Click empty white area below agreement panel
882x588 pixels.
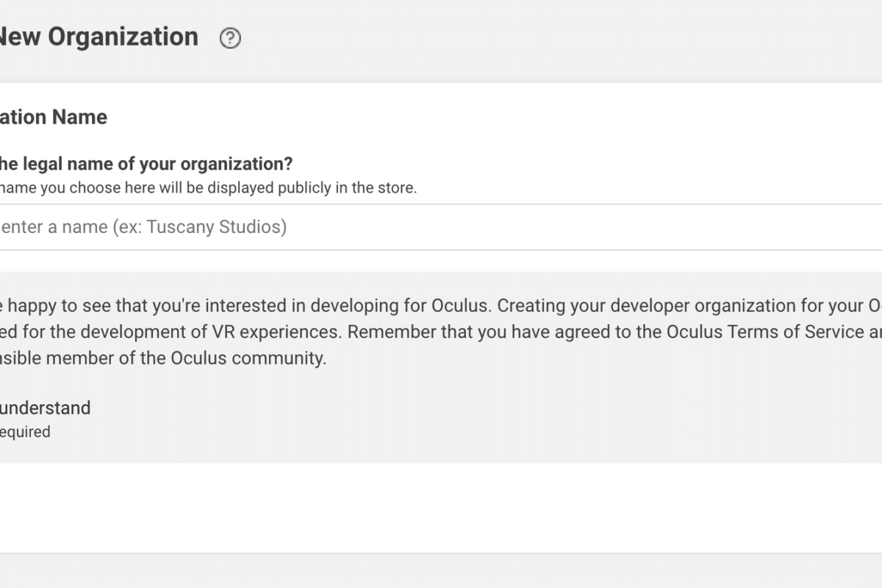pos(441,507)
